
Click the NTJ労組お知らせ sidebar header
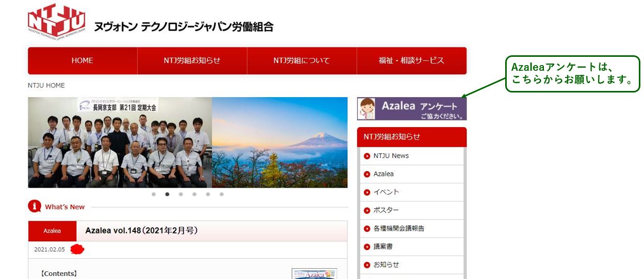[412, 137]
